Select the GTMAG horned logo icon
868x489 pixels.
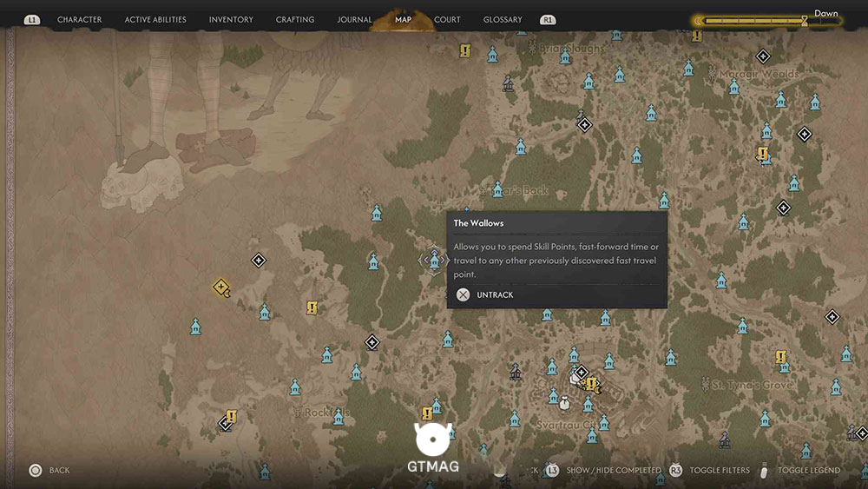433,439
